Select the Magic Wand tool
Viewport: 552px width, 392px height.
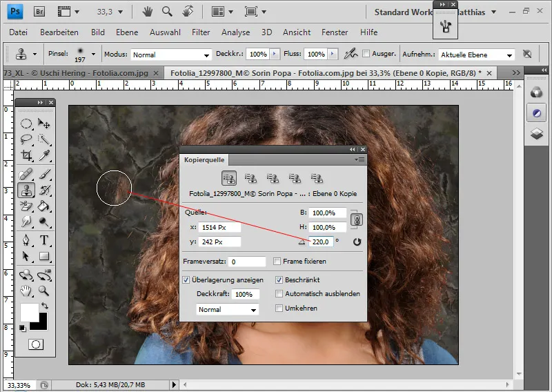point(44,139)
